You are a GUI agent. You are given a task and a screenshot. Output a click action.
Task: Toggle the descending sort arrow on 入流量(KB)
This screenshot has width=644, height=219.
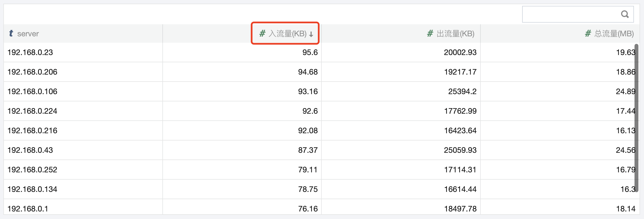click(311, 34)
